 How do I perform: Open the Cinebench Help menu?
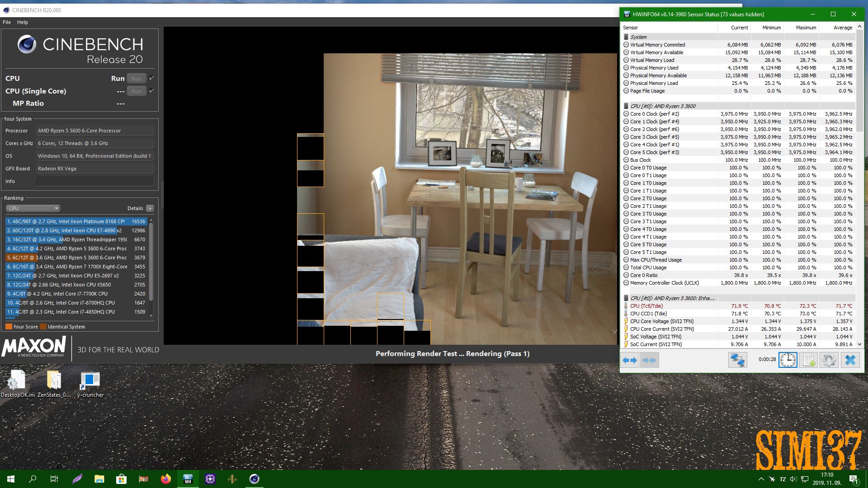pyautogui.click(x=23, y=22)
